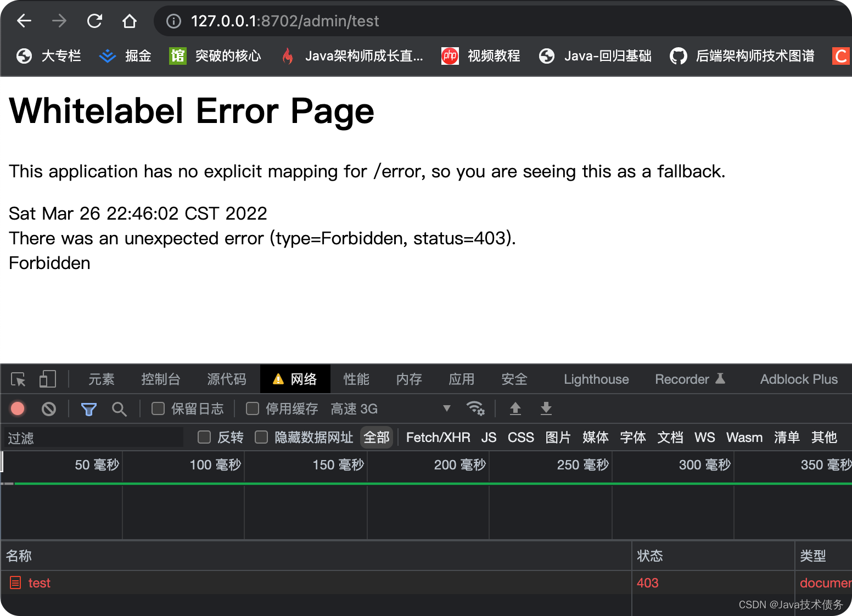Open the network search magnifier icon
This screenshot has width=852, height=616.
(119, 409)
